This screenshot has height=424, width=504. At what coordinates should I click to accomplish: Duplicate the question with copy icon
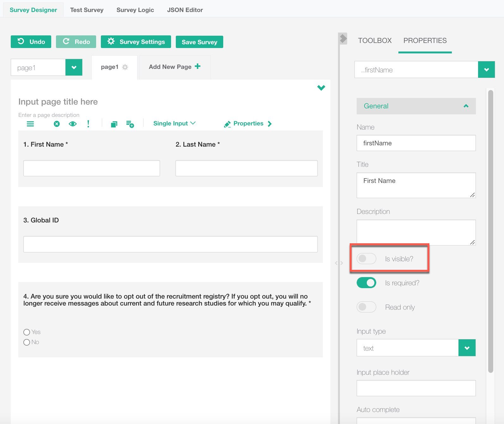(x=114, y=124)
